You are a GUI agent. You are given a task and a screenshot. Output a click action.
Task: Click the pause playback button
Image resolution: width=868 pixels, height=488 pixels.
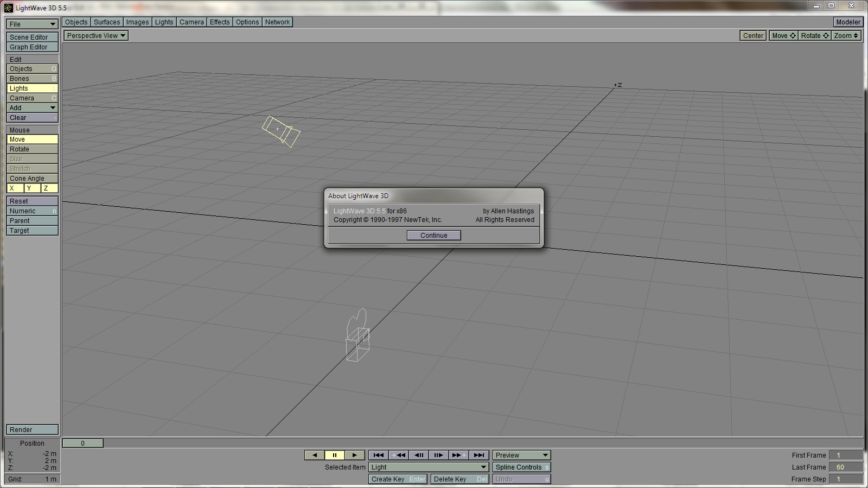click(x=334, y=455)
